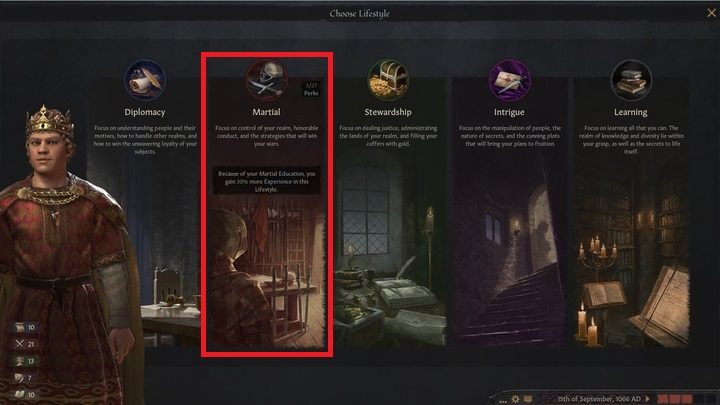The height and width of the screenshot is (405, 720).
Task: Click the Intrigue letter and dagger icon
Action: (509, 80)
